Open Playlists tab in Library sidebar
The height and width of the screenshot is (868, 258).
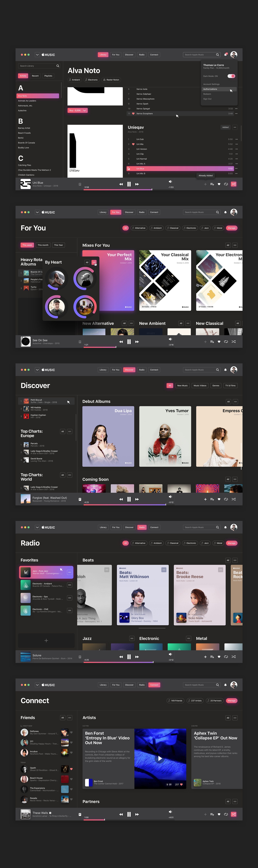pos(48,76)
